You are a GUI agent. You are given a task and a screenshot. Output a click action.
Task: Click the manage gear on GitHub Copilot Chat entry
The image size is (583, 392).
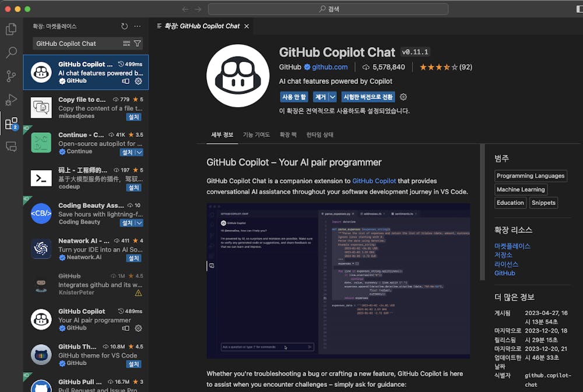(138, 82)
